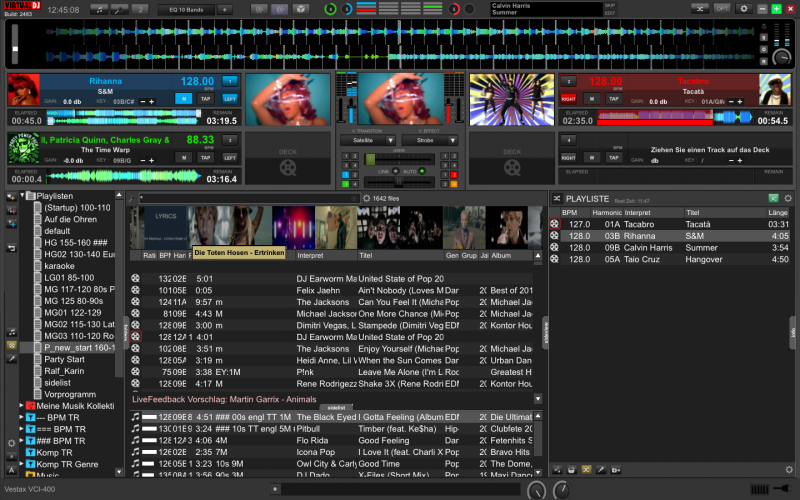Click the shuffle icon button at top right
The width and height of the screenshot is (800, 500).
[x=700, y=9]
